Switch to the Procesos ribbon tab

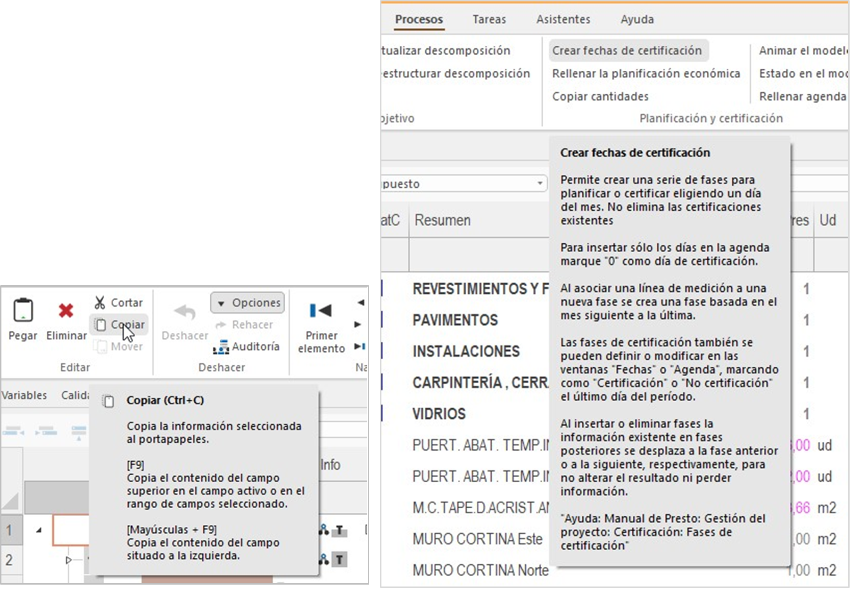pyautogui.click(x=419, y=20)
